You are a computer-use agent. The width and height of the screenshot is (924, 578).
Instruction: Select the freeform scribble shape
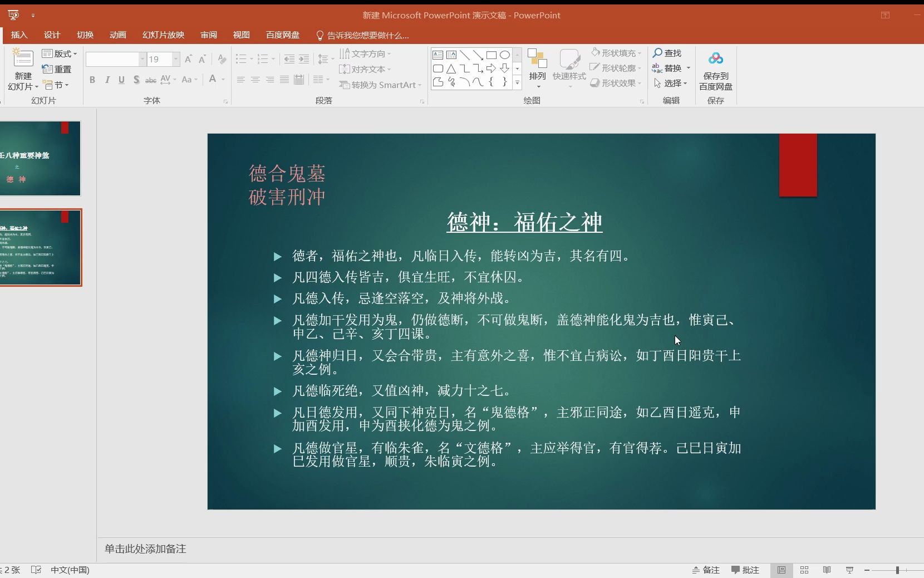click(x=451, y=82)
